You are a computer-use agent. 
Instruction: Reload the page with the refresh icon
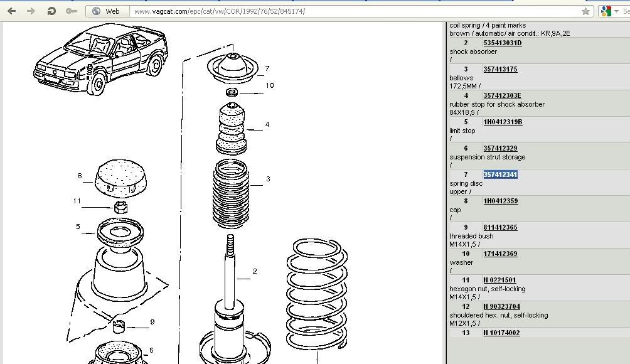click(x=51, y=11)
